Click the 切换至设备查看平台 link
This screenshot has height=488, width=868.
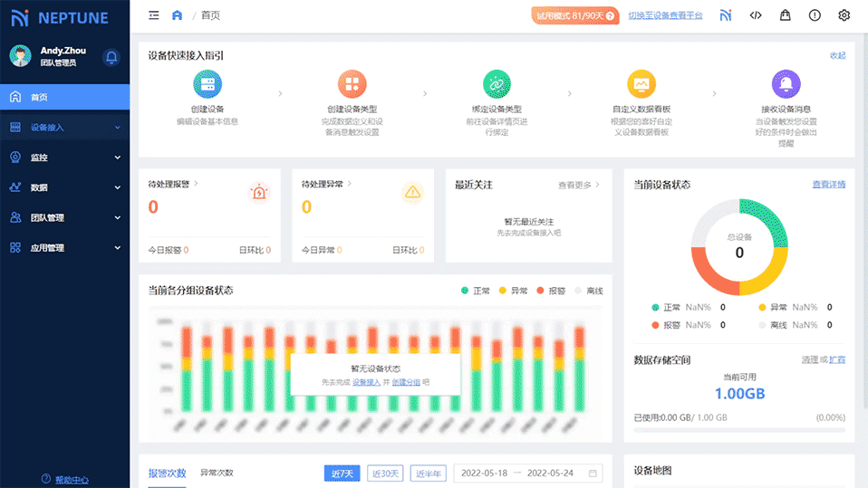click(665, 15)
